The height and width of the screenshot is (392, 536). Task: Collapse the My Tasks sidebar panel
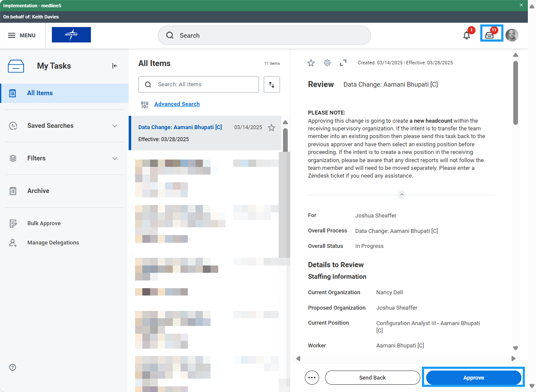click(114, 66)
